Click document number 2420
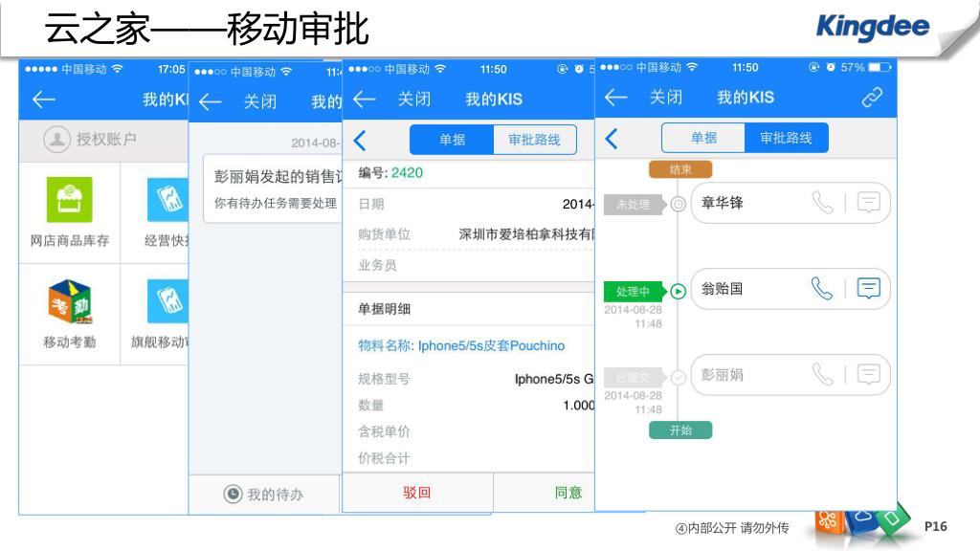Image resolution: width=980 pixels, height=551 pixels. click(x=407, y=172)
